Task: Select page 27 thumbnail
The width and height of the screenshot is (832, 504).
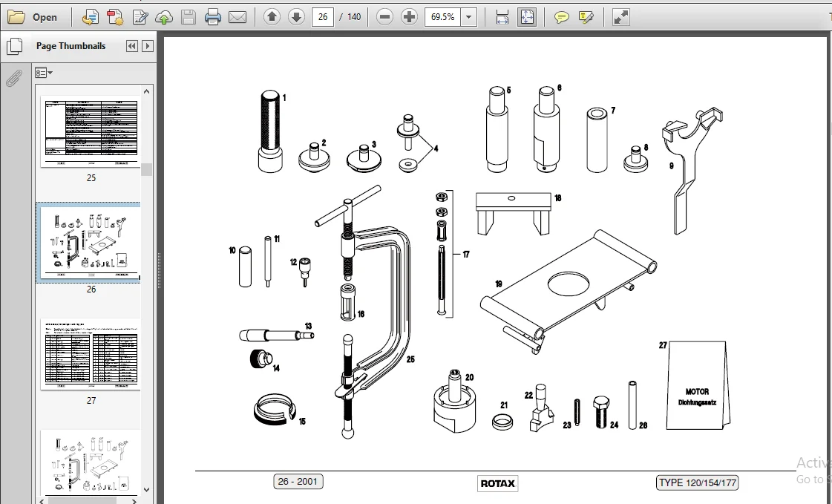Action: coord(91,354)
